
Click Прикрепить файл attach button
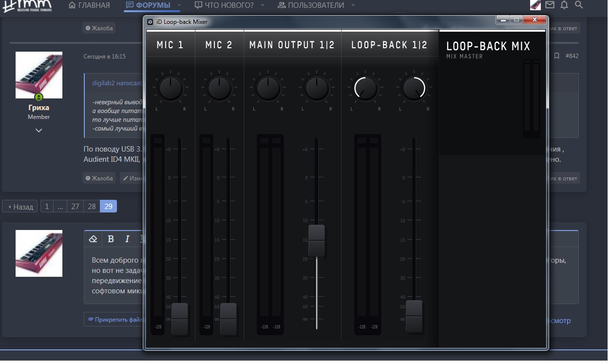click(x=114, y=320)
